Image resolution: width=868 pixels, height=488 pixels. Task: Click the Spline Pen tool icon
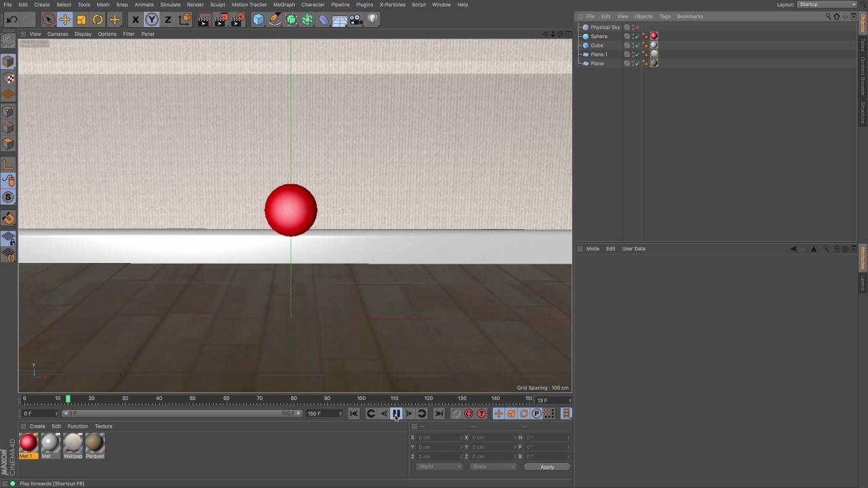(x=275, y=20)
